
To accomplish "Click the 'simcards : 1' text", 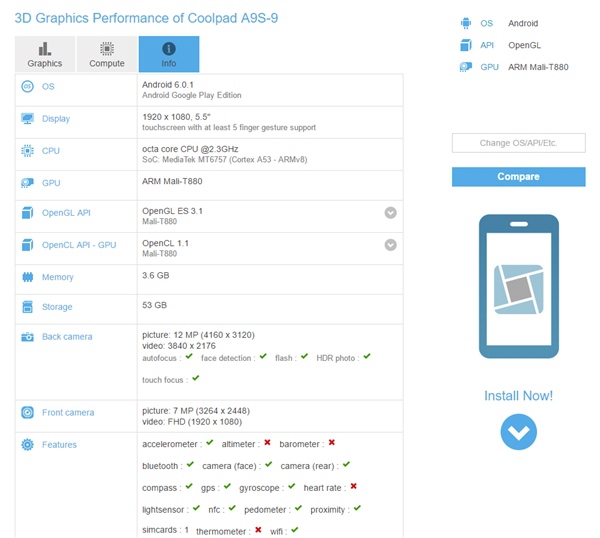I will coord(165,530).
